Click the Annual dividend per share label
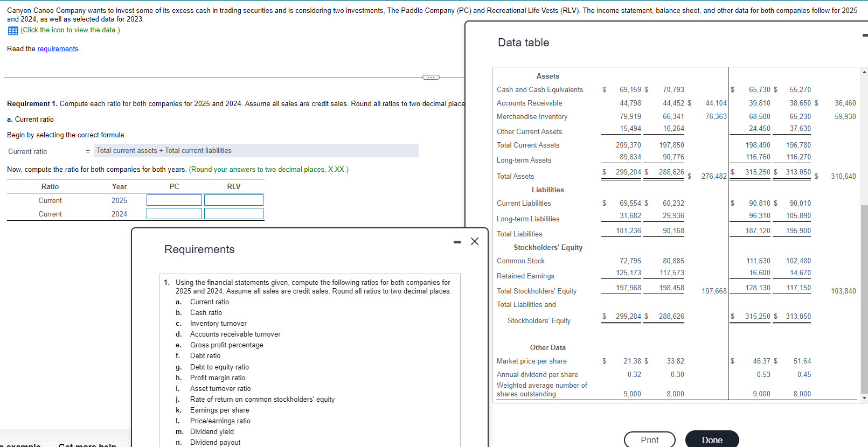 click(537, 375)
